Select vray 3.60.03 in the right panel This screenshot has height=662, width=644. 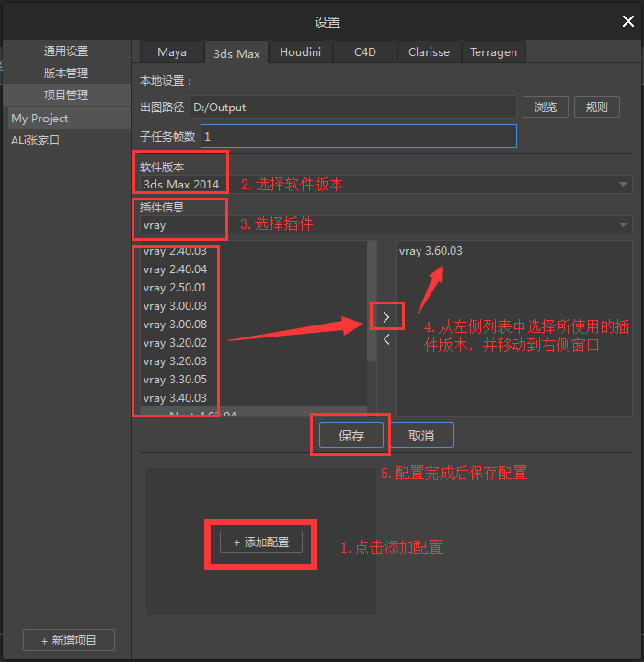coord(514,251)
